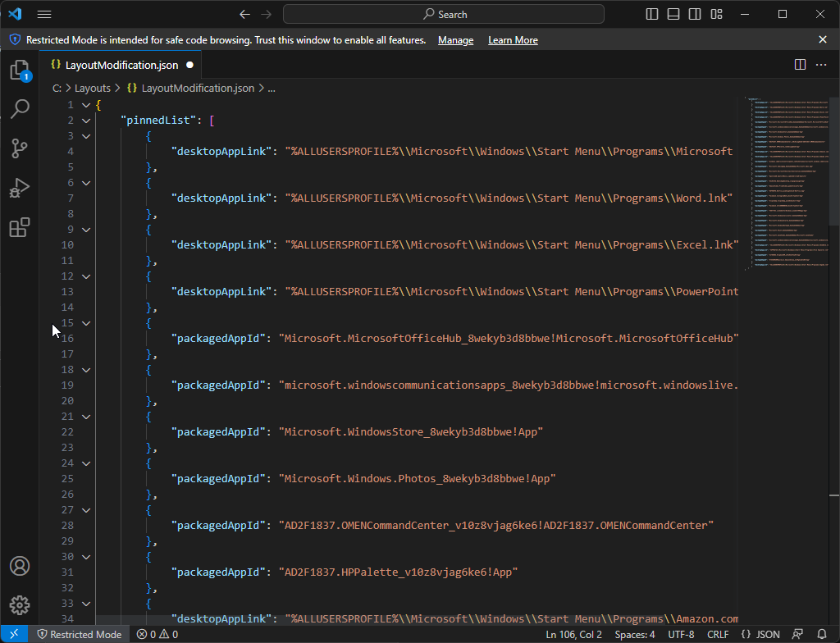Open the Search view in activity bar
The height and width of the screenshot is (643, 840).
pyautogui.click(x=20, y=108)
